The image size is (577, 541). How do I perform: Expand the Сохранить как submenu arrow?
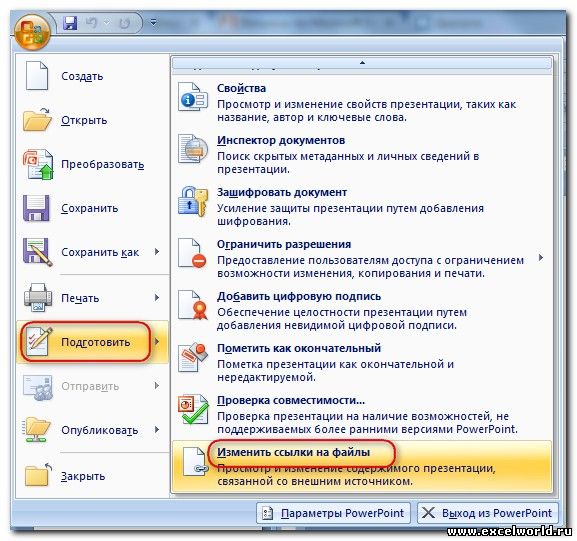tap(157, 252)
